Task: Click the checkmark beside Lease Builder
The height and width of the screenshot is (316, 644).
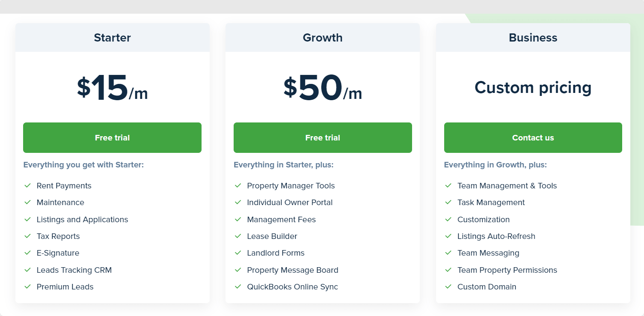Action: coord(238,236)
